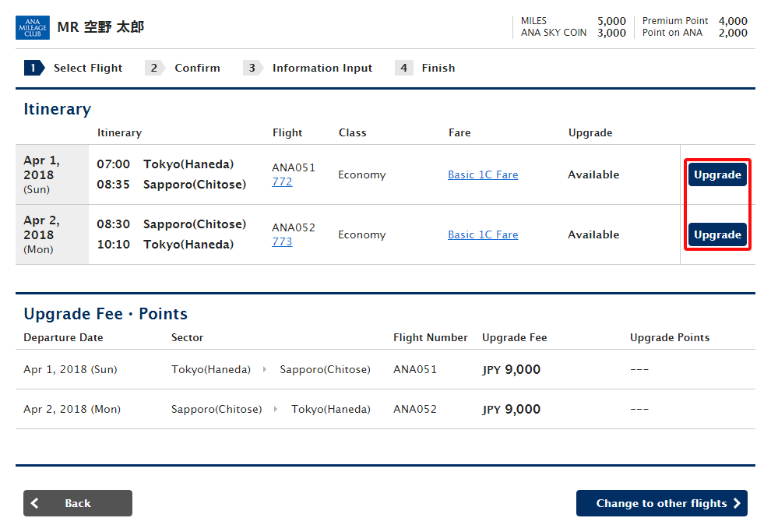This screenshot has height=532, width=771.
Task: Click the chevron on Change to other flights
Action: click(x=737, y=503)
